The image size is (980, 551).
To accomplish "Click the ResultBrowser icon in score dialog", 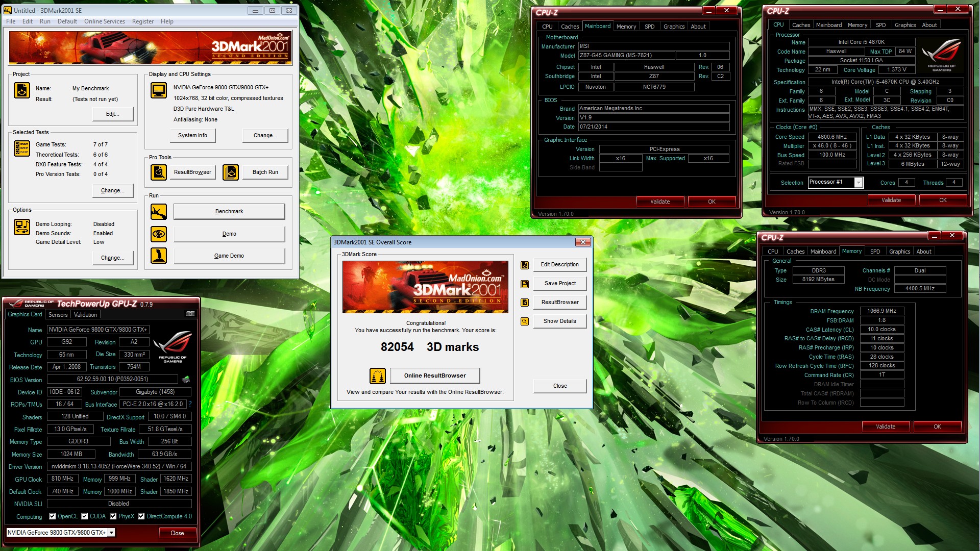I will coord(525,303).
